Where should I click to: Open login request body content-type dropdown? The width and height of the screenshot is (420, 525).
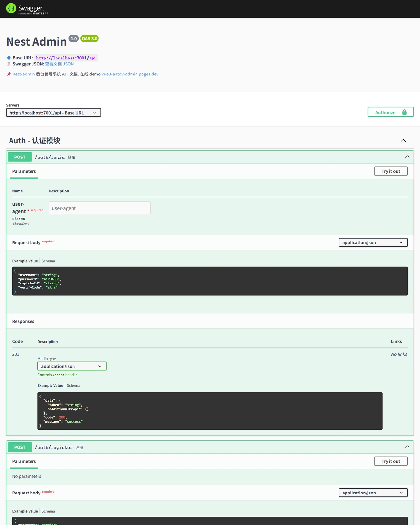pos(373,242)
